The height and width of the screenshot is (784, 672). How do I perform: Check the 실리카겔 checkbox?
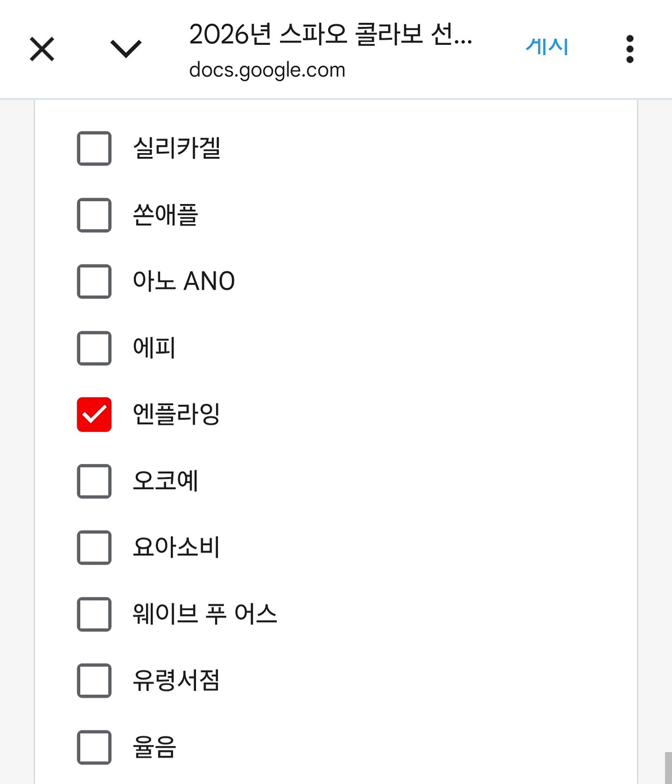[x=94, y=149]
